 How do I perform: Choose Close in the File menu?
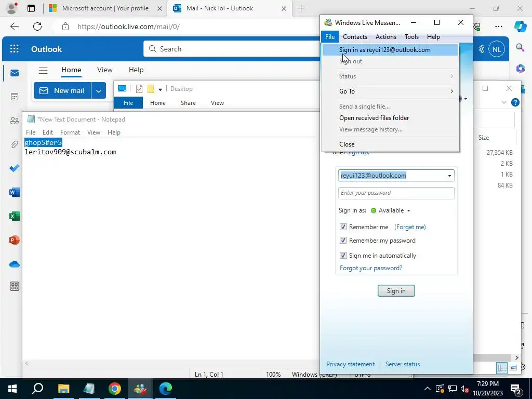(390, 144)
